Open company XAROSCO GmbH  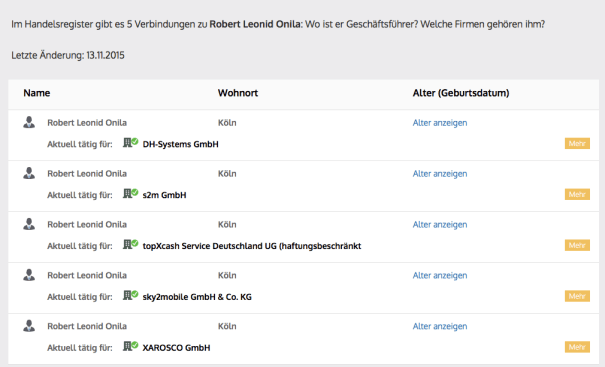176,348
